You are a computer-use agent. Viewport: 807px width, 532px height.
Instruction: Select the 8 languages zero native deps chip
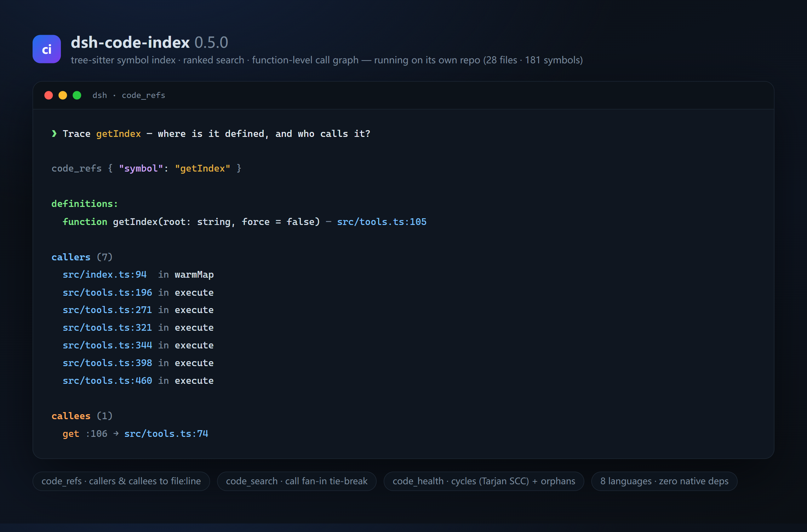[664, 481]
